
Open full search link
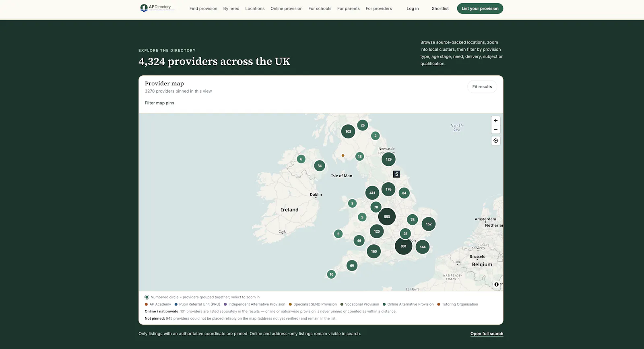click(x=487, y=334)
